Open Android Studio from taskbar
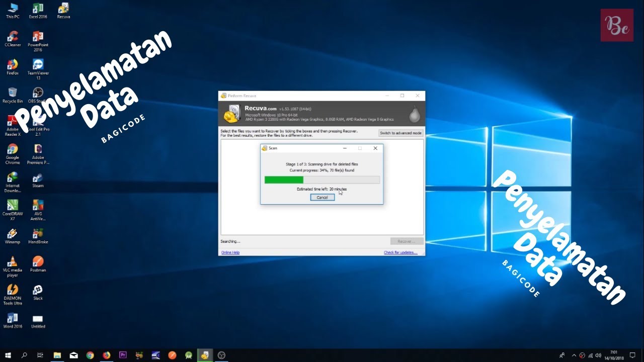Image resolution: width=644 pixels, height=362 pixels. 189,355
